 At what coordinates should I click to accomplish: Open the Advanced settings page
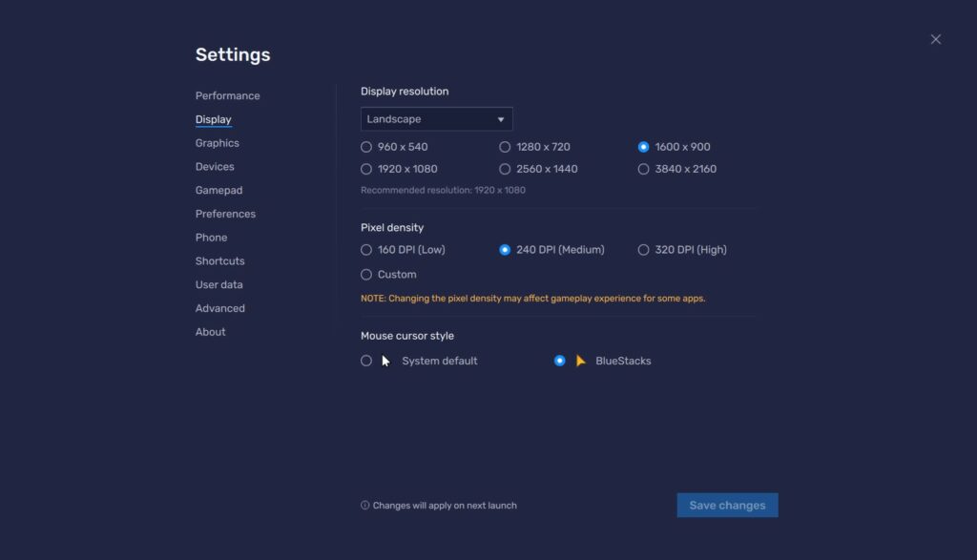click(x=219, y=307)
